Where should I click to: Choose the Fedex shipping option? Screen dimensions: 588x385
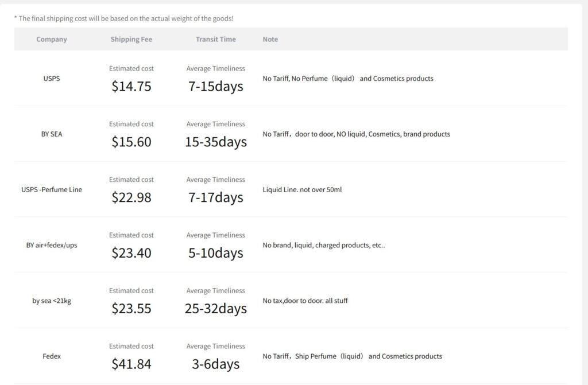coord(52,356)
